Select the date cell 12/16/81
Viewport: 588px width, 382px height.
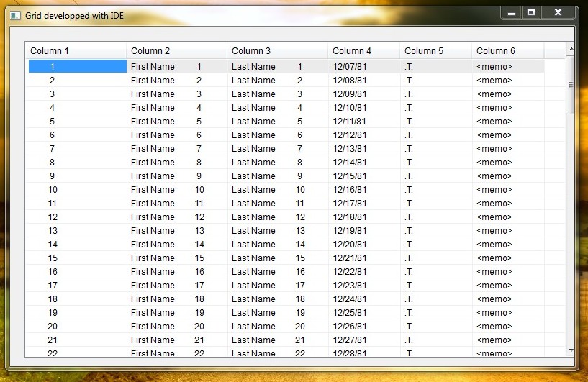(x=350, y=190)
